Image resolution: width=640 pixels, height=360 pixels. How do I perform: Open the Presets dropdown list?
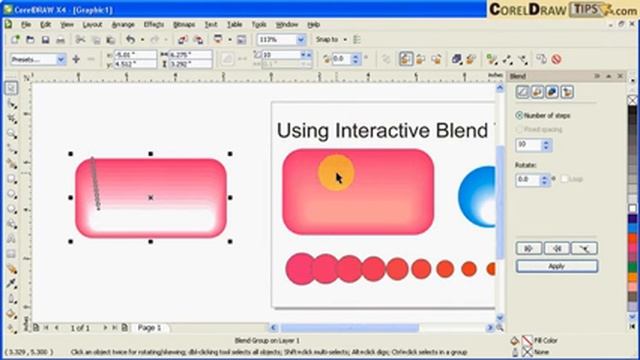[61, 60]
